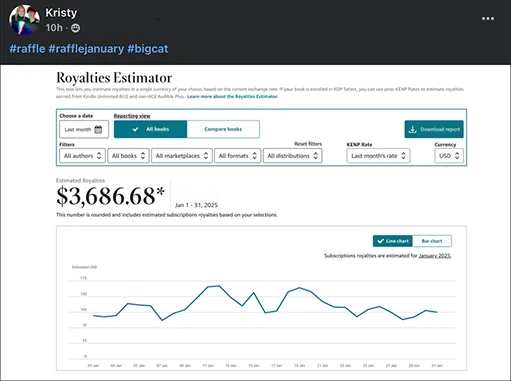
Task: Click Reset filters link
Action: (x=308, y=144)
